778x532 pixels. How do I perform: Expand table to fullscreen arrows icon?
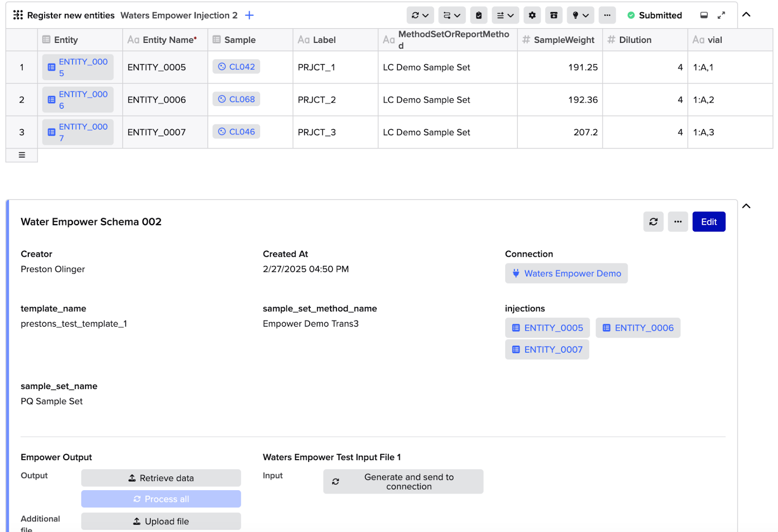click(722, 15)
